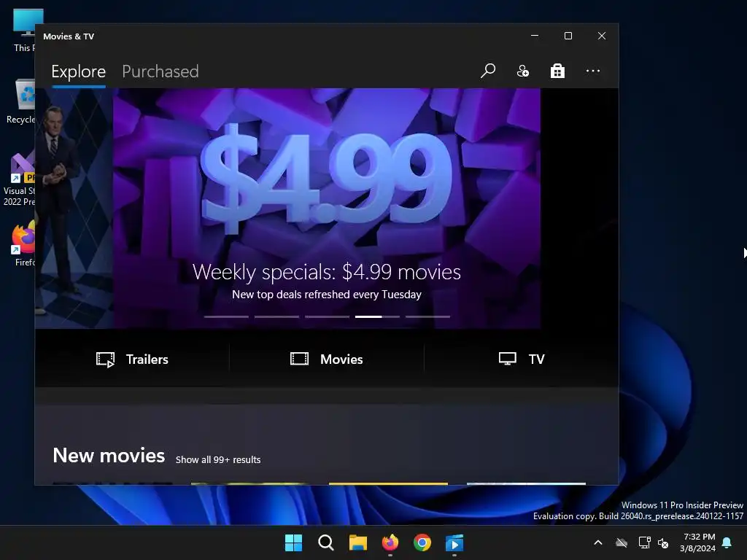
Task: Open the Microsoft Store shopping bag icon
Action: (557, 71)
